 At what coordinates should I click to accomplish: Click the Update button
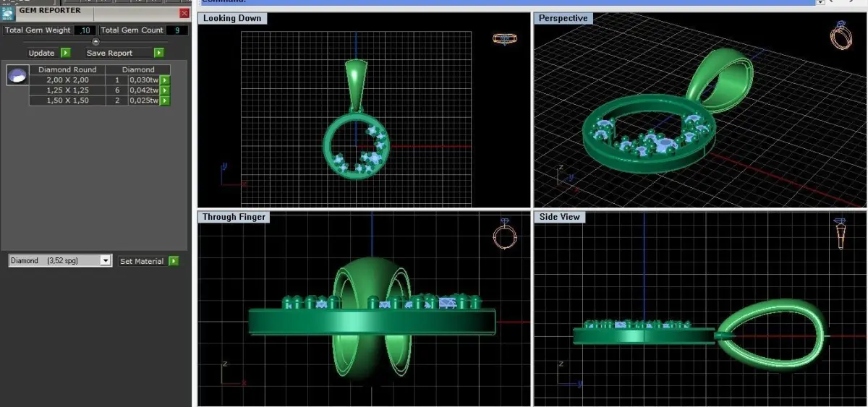click(42, 53)
